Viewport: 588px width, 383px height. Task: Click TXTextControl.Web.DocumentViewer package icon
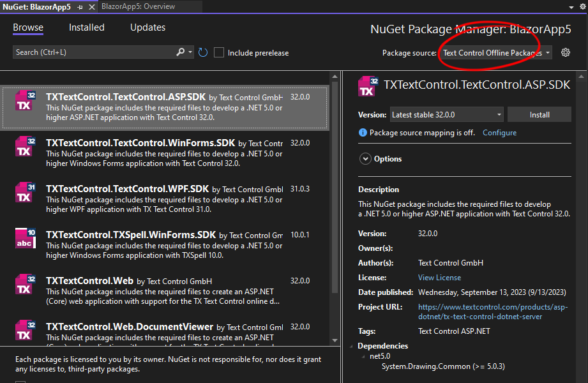click(x=26, y=330)
